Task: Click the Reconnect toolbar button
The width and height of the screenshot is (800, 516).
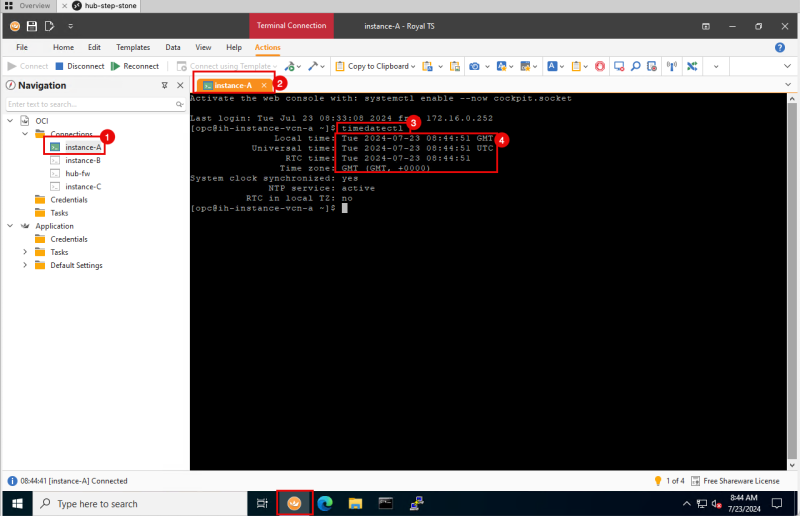Action: (134, 66)
